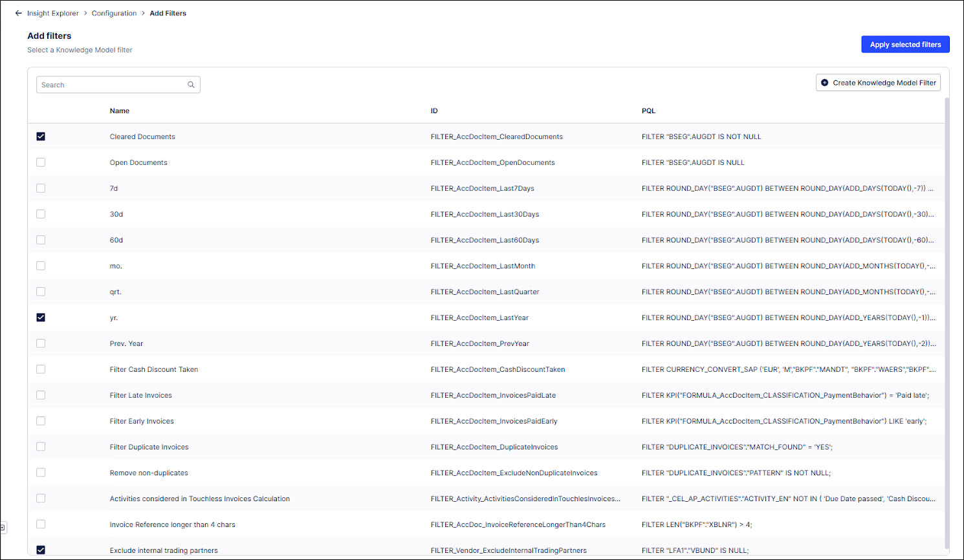Click ID FILTER_AccDocItem_Last30Days

pos(485,214)
